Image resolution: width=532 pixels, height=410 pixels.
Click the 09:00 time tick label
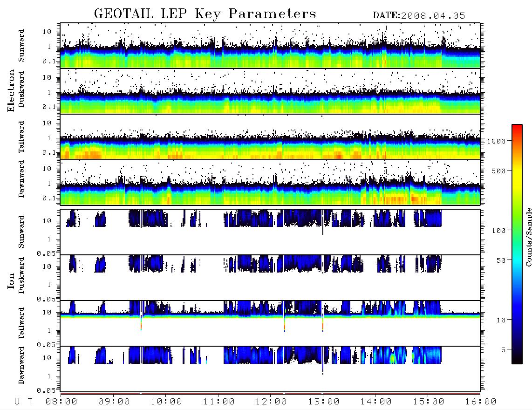114,402
